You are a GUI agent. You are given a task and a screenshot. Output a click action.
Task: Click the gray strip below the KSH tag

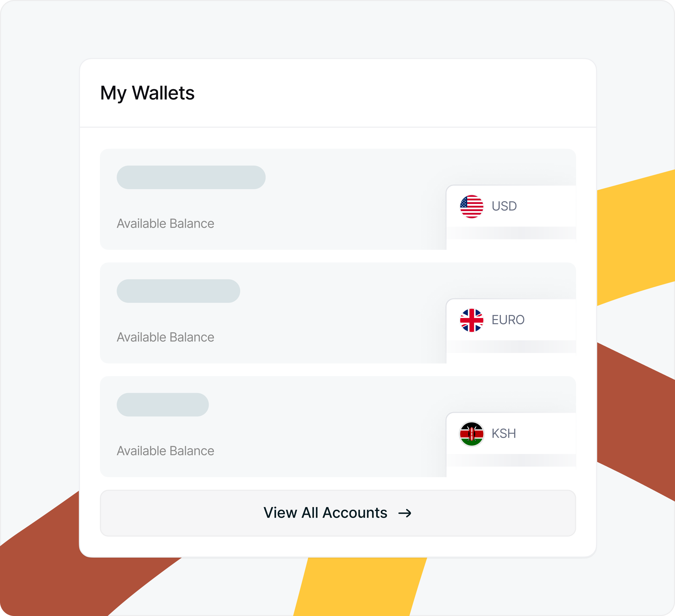click(x=511, y=460)
